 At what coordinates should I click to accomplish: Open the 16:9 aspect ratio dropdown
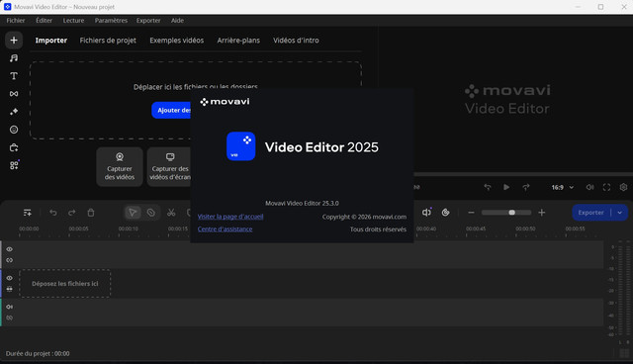(563, 187)
